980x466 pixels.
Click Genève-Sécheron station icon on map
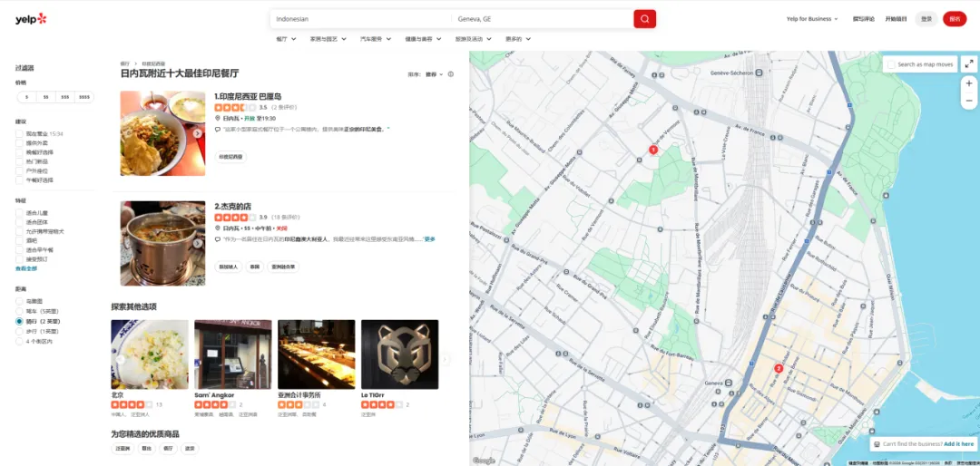[x=759, y=73]
